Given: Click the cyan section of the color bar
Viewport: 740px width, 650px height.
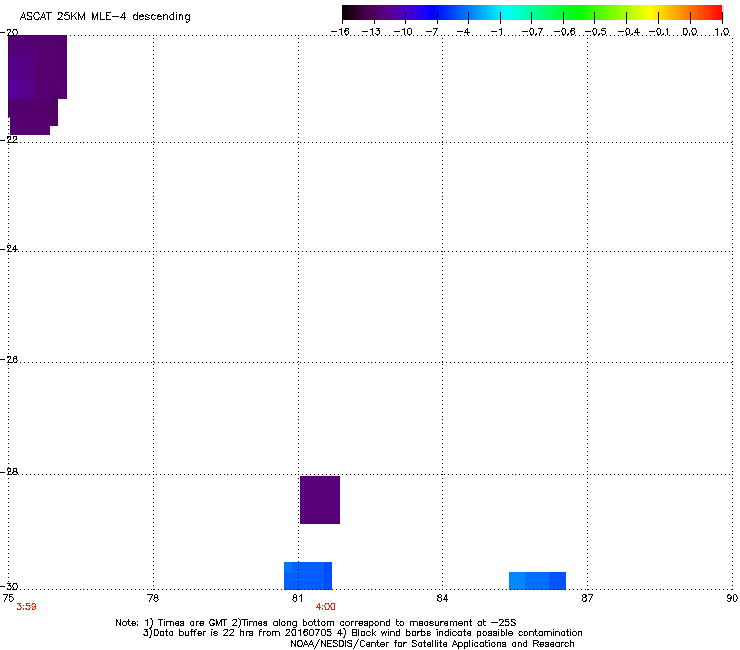Looking at the screenshot, I should tap(507, 12).
